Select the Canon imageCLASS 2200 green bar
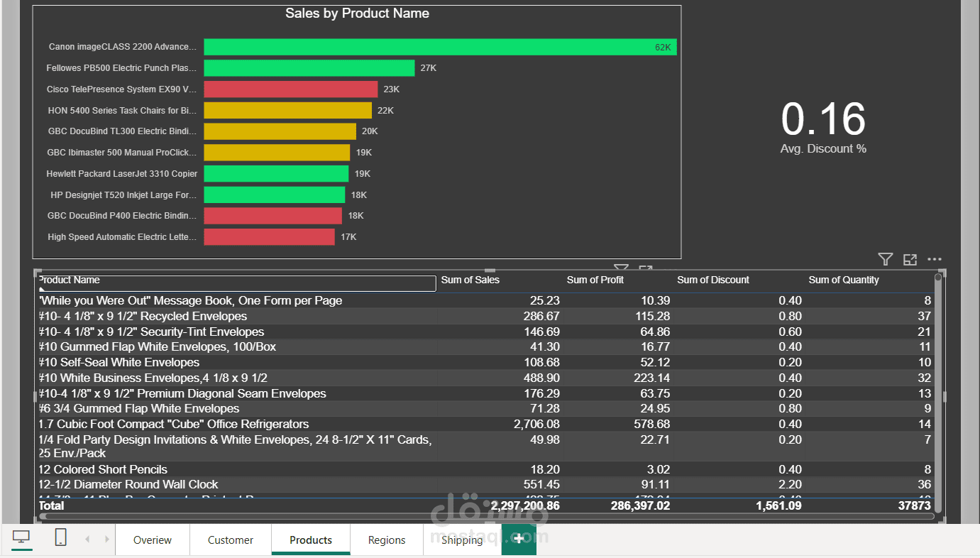 click(440, 47)
